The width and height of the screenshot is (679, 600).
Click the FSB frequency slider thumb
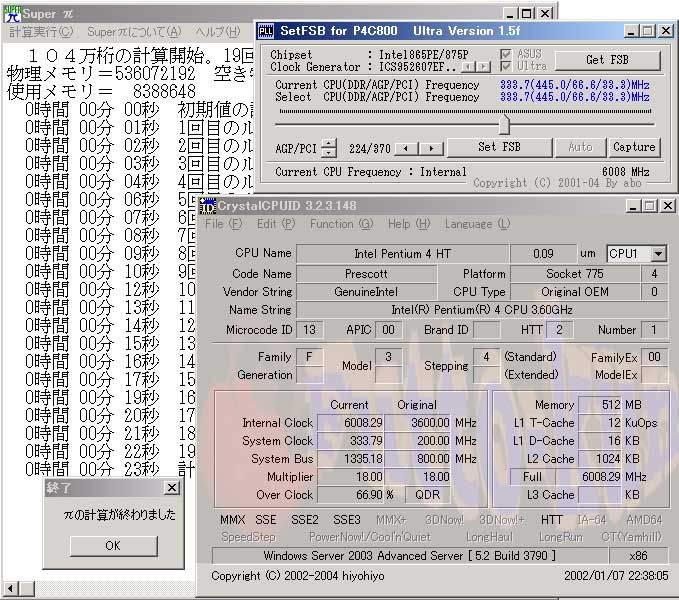504,124
